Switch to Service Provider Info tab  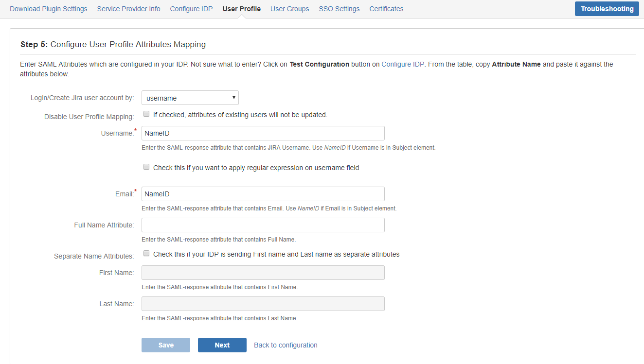click(128, 9)
